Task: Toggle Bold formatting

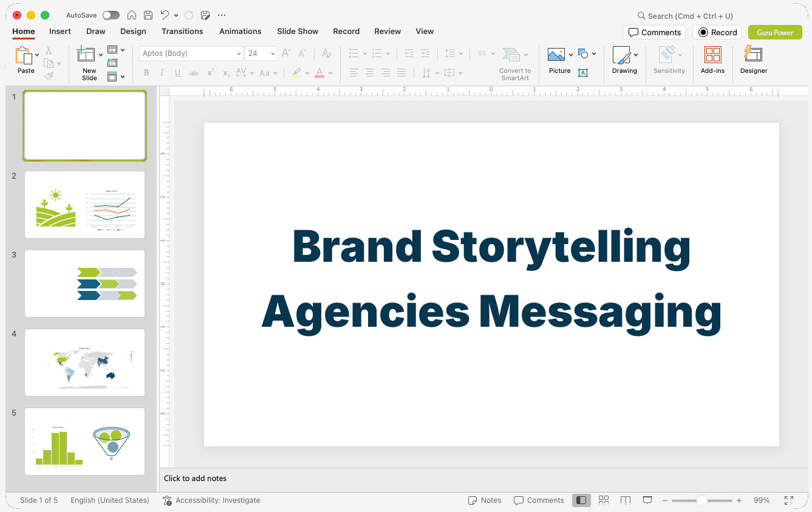Action: pos(146,73)
